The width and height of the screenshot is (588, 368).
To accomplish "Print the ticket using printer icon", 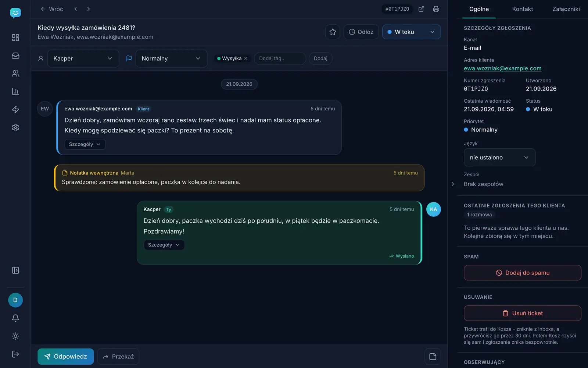I will tap(436, 9).
